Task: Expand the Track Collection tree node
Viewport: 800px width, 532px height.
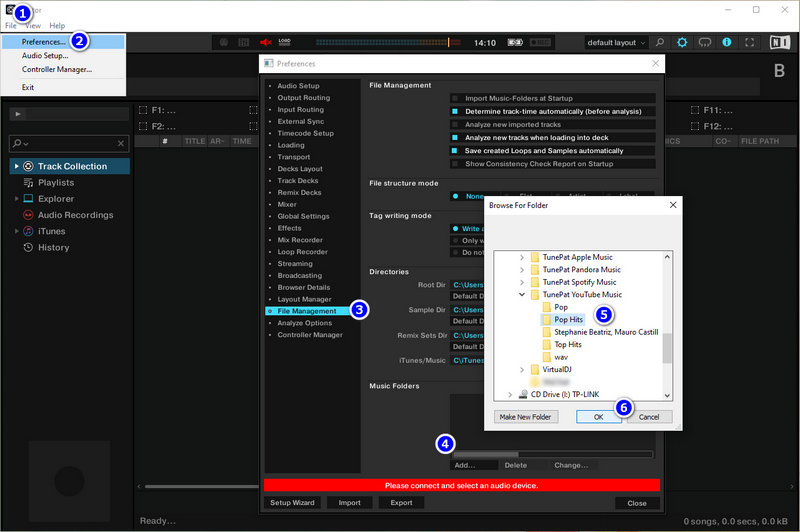Action: [x=16, y=166]
